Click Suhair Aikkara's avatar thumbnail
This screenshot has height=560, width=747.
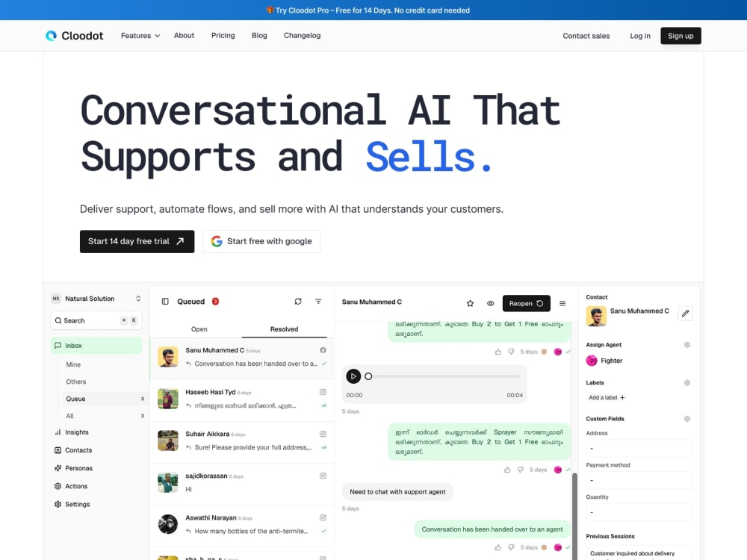(x=167, y=441)
